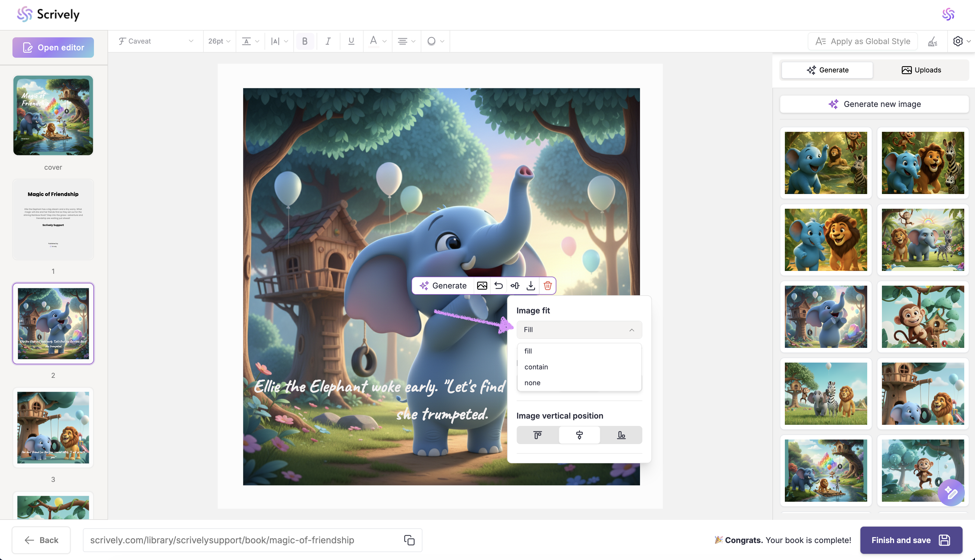
Task: Select the contain image fit option
Action: (536, 367)
